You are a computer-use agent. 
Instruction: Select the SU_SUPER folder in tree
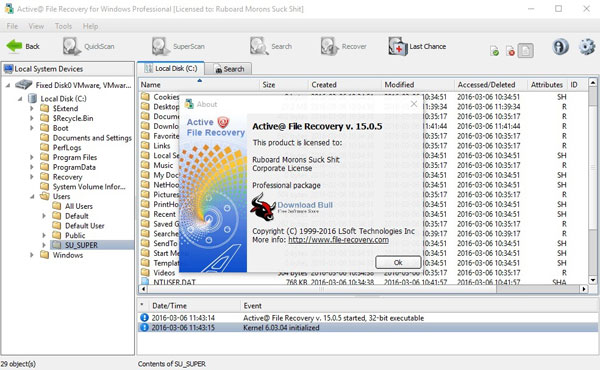[x=81, y=245]
